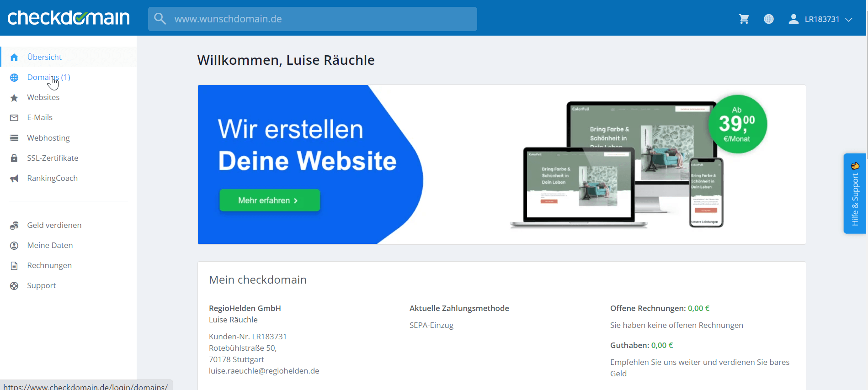Viewport: 868px width, 390px height.
Task: Click the RegioHelden GmbH company name
Action: click(x=245, y=308)
